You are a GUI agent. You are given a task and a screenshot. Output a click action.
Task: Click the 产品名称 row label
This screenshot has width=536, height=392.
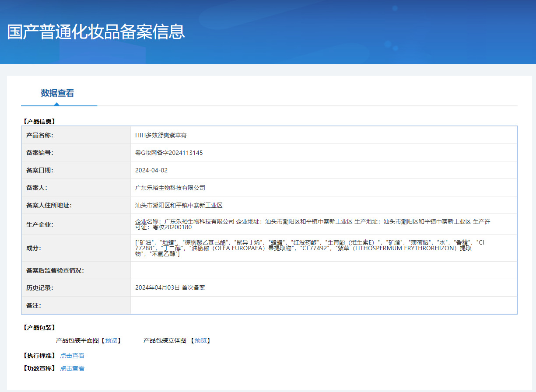coord(40,135)
